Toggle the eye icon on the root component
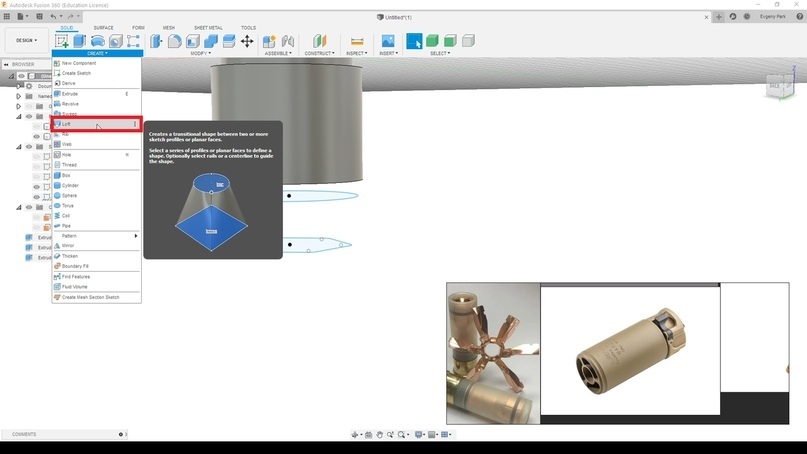 pos(21,76)
